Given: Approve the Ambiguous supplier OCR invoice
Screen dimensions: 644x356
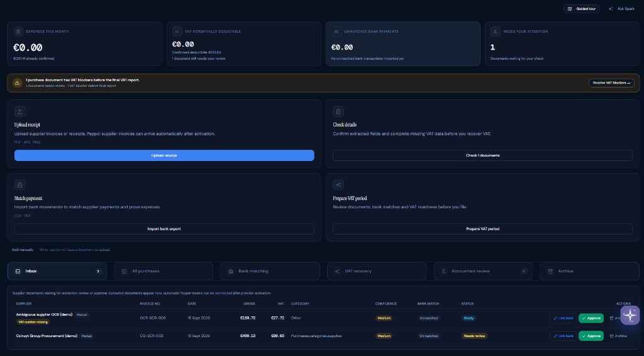Looking at the screenshot, I should (591, 318).
